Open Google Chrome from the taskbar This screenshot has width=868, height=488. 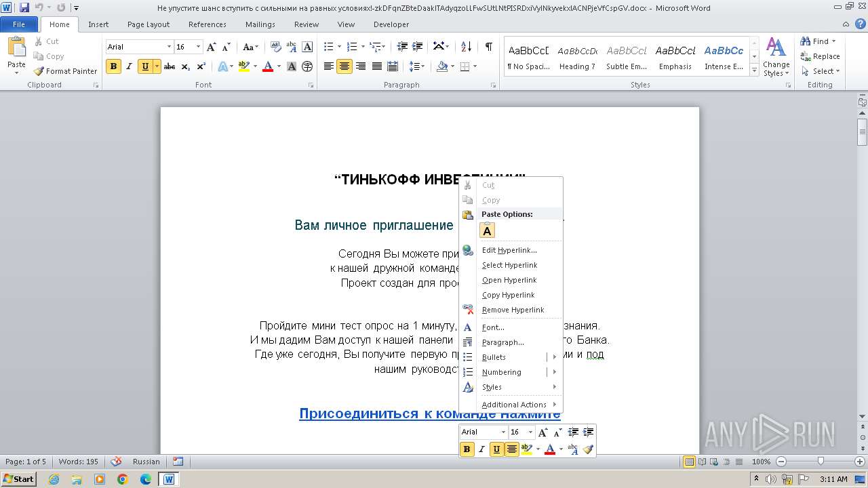[123, 479]
